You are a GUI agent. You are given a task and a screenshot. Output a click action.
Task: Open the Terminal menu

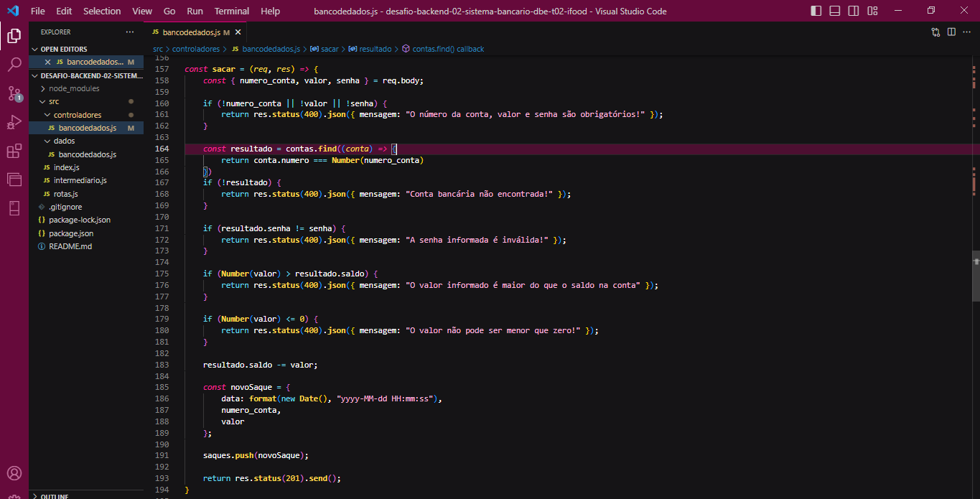[231, 11]
